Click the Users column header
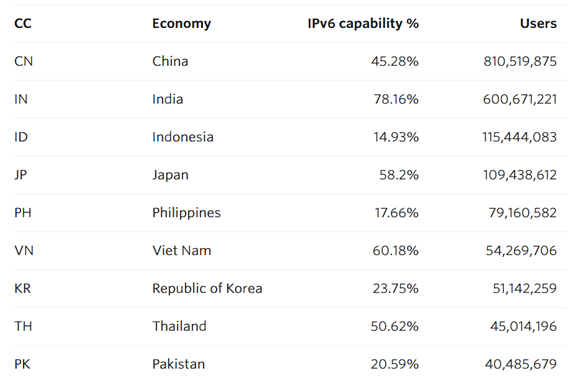The image size is (571, 386). pos(538,24)
